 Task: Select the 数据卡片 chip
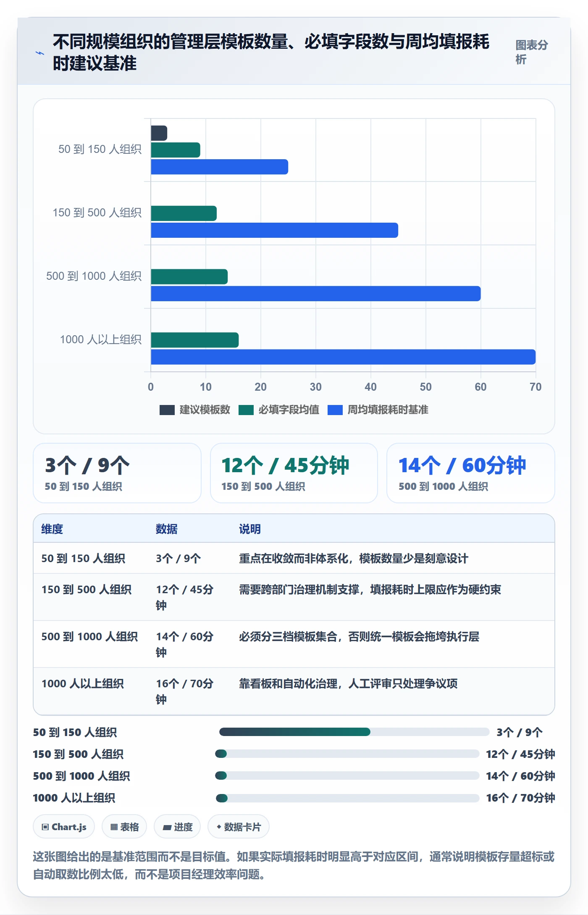pyautogui.click(x=239, y=827)
